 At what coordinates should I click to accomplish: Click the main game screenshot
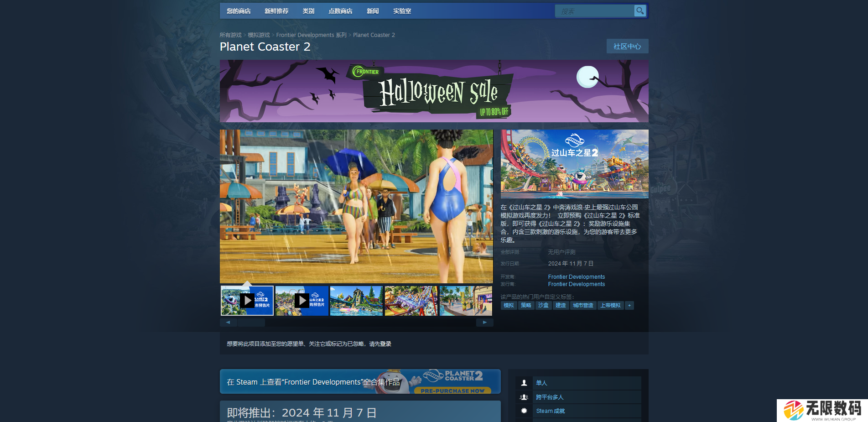point(356,206)
